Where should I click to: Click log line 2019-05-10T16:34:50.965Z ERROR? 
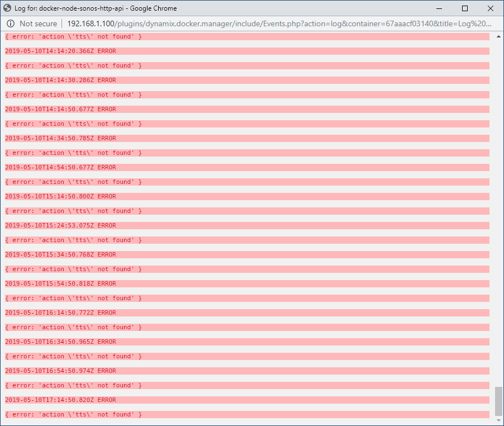pos(247,342)
